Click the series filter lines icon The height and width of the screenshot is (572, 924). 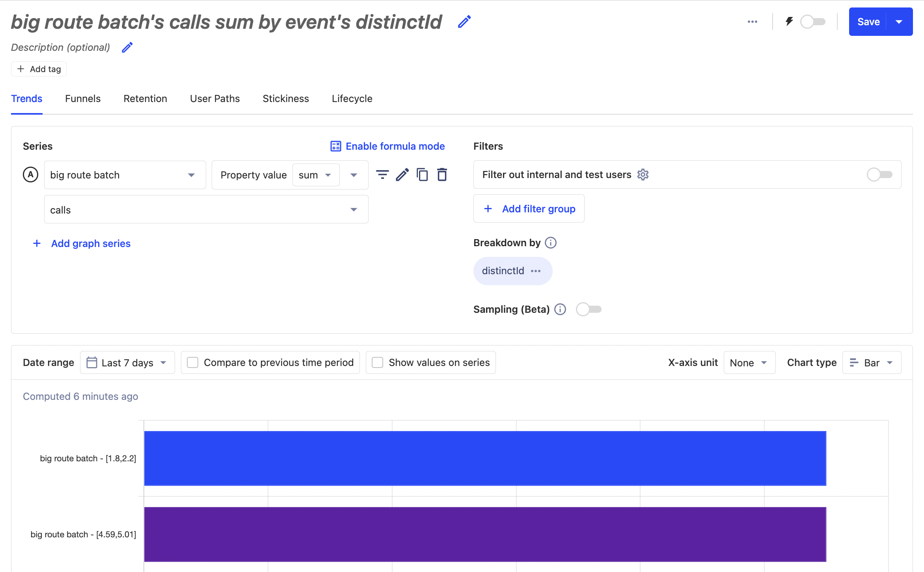tap(382, 175)
